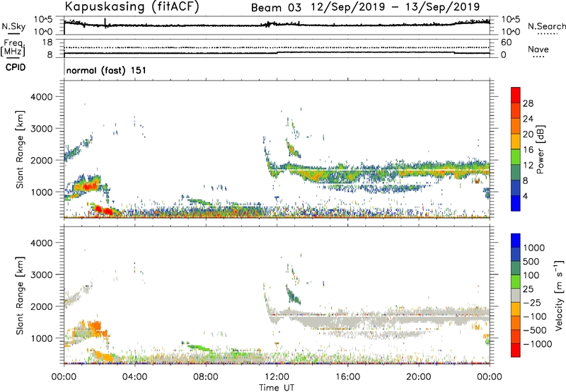Click the '4' power colorbar tick label
The height and width of the screenshot is (392, 566).
pyautogui.click(x=525, y=196)
